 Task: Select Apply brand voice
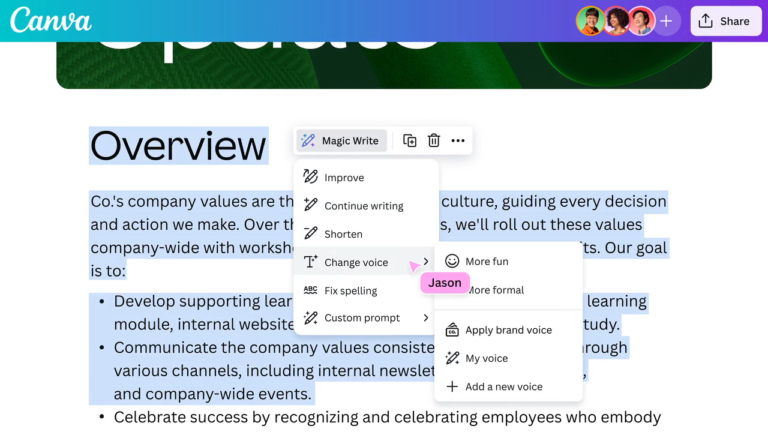(x=508, y=330)
